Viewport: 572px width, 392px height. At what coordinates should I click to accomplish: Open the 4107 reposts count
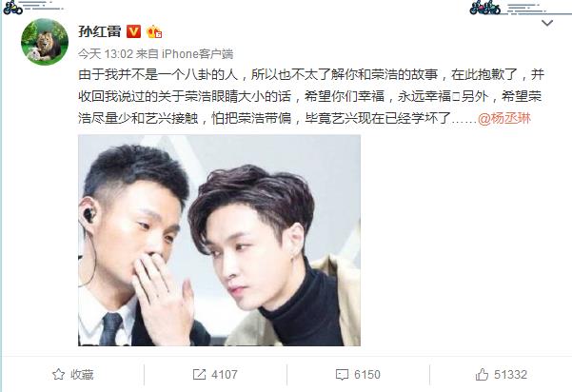(225, 375)
